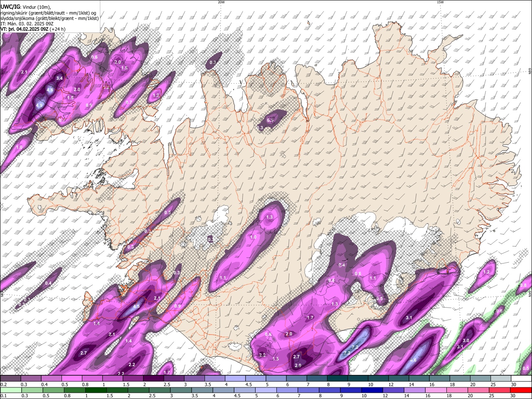Screen dimensions: 532x399
Task: Select top legend swatch between 1 and 1.5
Action: click(113, 378)
